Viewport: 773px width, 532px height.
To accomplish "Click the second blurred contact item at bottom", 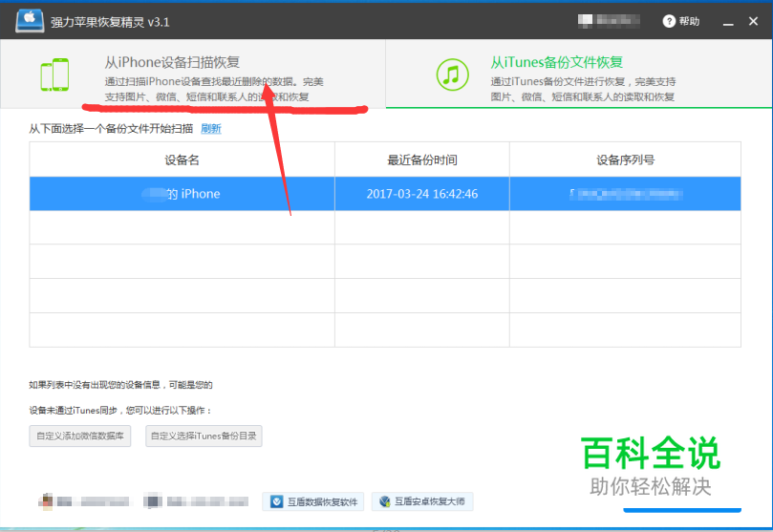I will coord(196,501).
